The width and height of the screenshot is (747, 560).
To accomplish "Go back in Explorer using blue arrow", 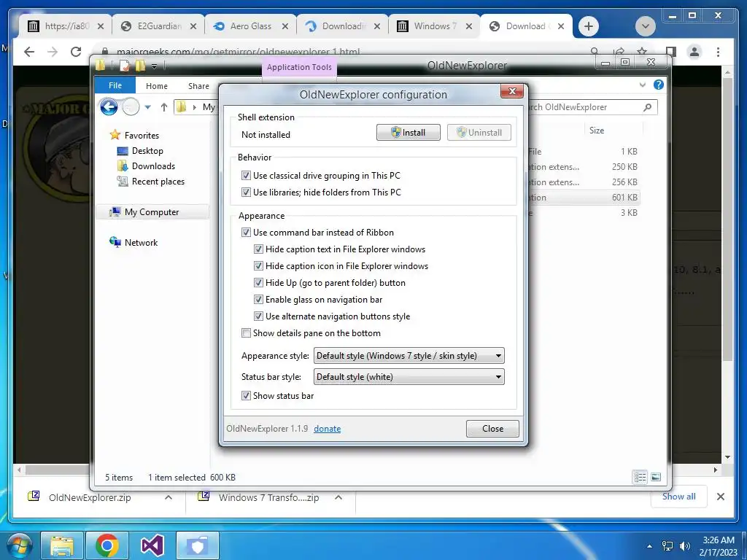I will [109, 107].
